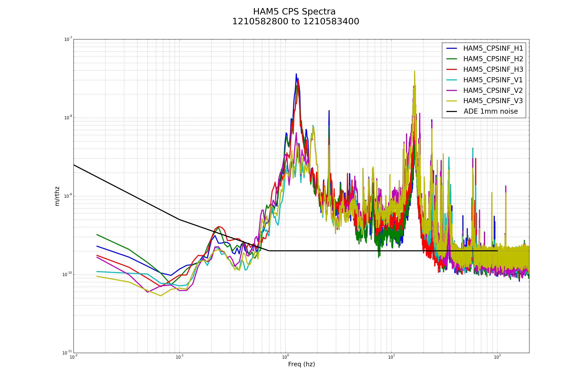588x392 pixels.
Task: Click the red H3 legend line swatch
Action: [452, 69]
